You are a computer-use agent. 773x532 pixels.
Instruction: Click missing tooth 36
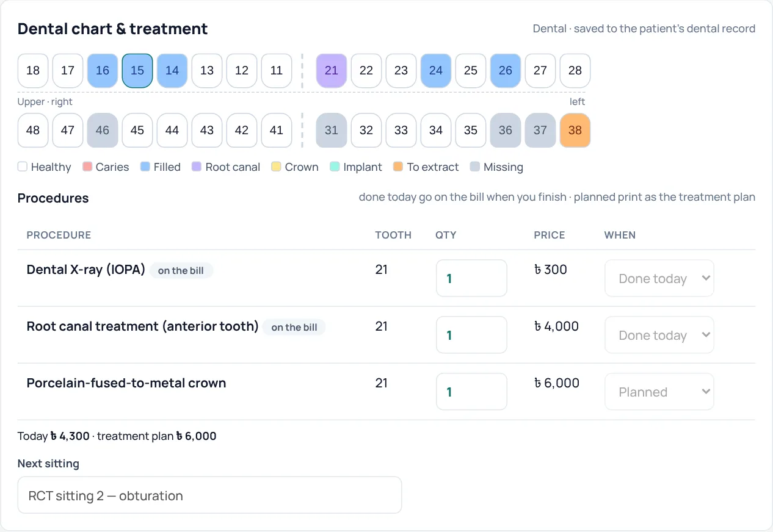click(506, 131)
